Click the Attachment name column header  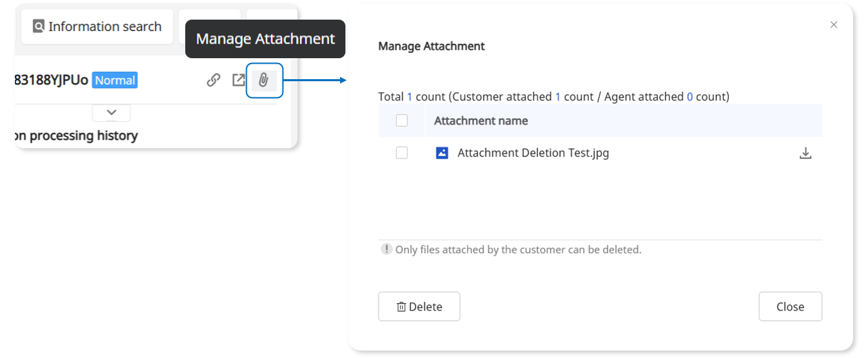click(x=481, y=120)
